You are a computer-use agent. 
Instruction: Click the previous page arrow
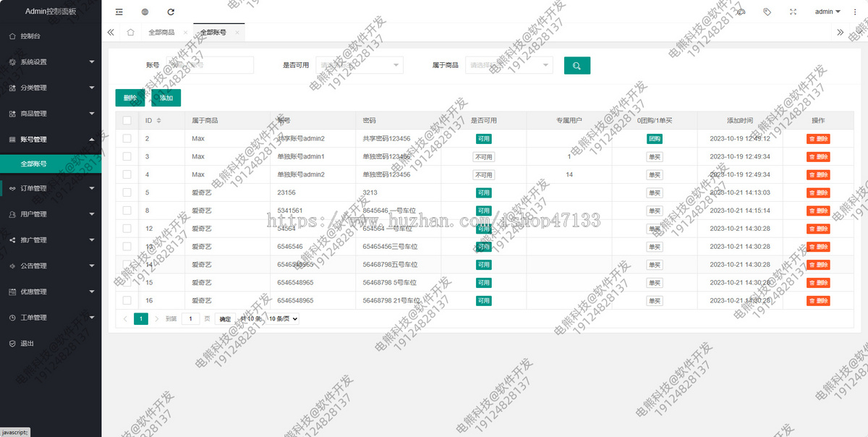tap(124, 318)
